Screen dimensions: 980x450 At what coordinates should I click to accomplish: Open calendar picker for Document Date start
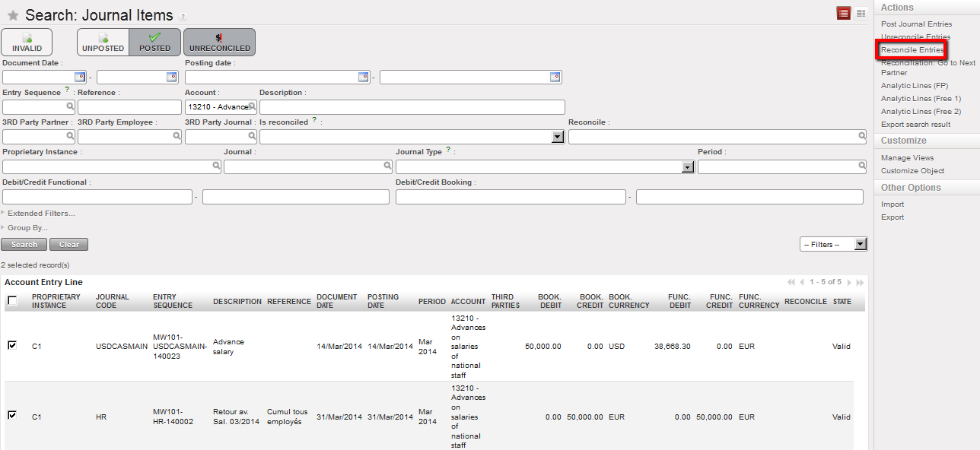80,77
